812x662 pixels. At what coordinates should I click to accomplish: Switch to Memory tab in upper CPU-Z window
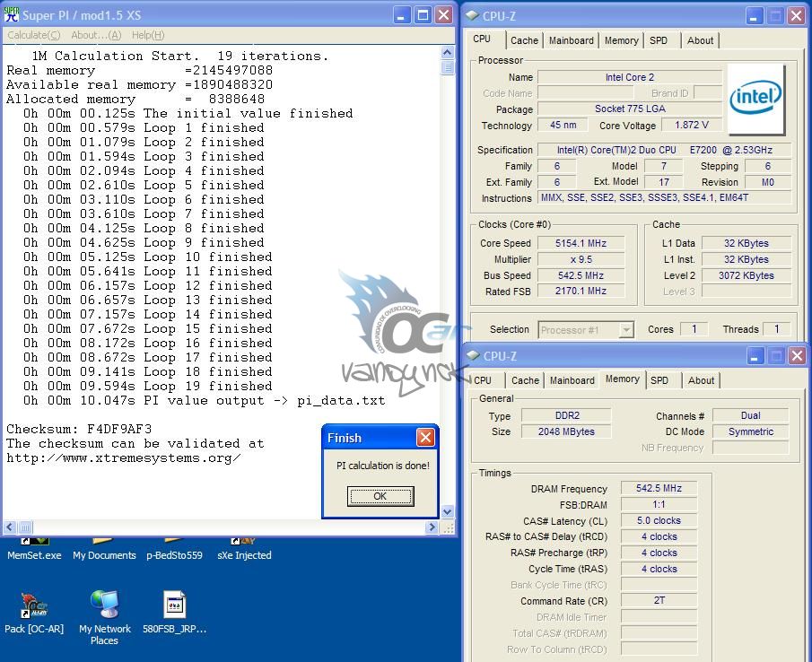(622, 40)
